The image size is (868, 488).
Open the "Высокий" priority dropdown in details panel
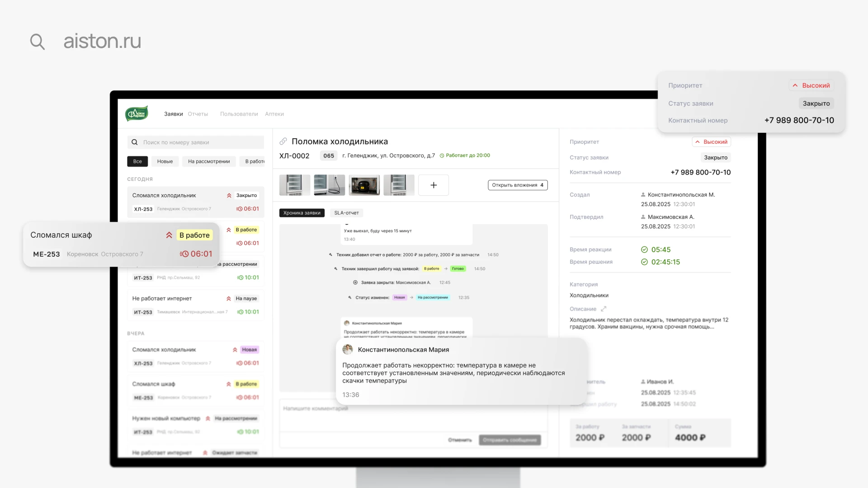[712, 141]
